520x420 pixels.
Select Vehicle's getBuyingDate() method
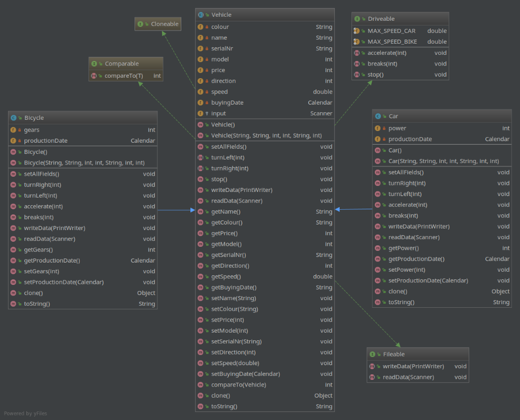click(x=265, y=287)
